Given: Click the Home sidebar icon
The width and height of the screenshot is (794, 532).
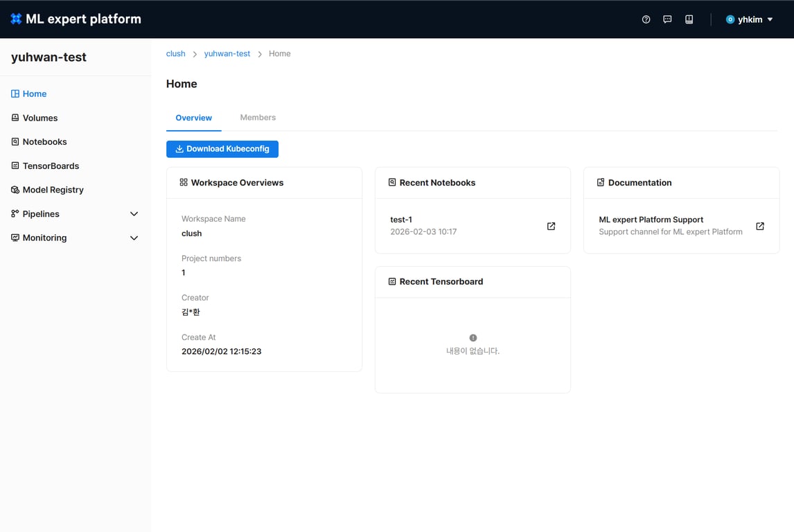Looking at the screenshot, I should (x=15, y=94).
